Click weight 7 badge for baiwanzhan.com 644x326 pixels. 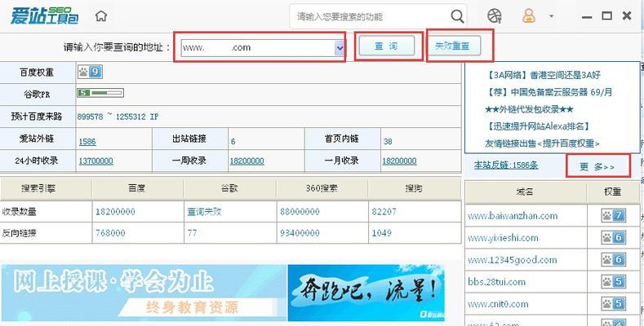click(614, 215)
